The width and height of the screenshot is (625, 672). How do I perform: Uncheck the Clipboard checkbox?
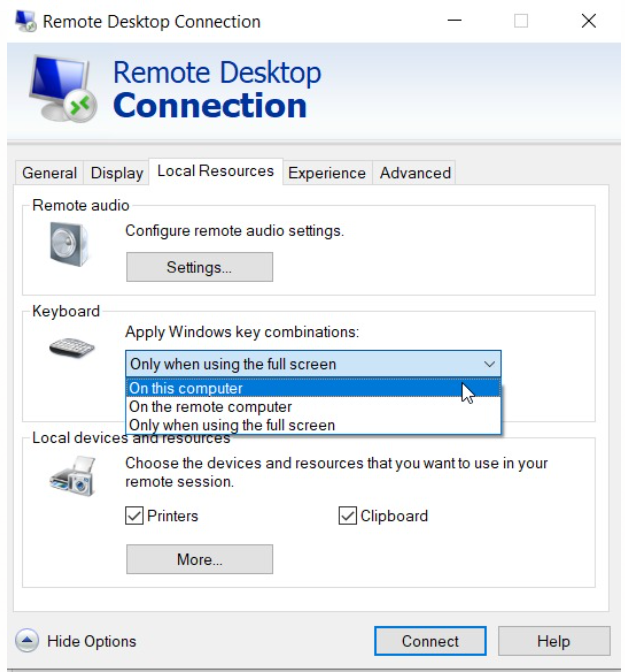(347, 516)
